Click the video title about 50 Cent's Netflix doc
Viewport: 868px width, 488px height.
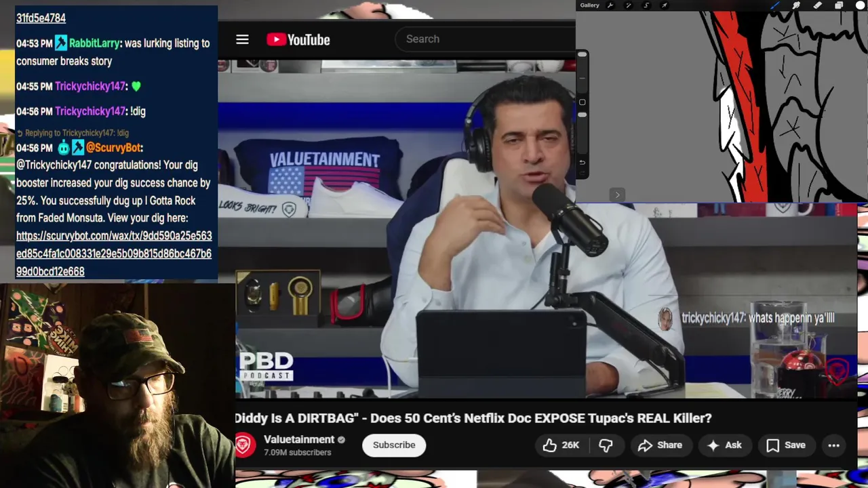(473, 418)
